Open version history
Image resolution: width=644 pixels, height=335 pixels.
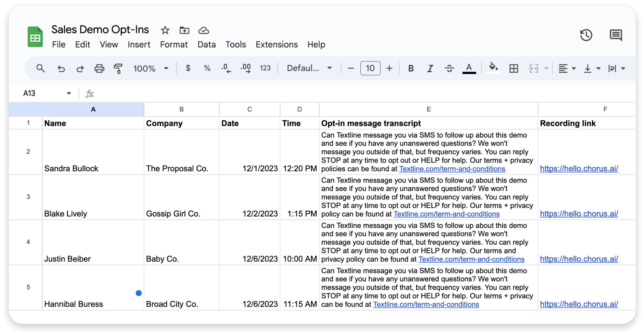tap(586, 35)
